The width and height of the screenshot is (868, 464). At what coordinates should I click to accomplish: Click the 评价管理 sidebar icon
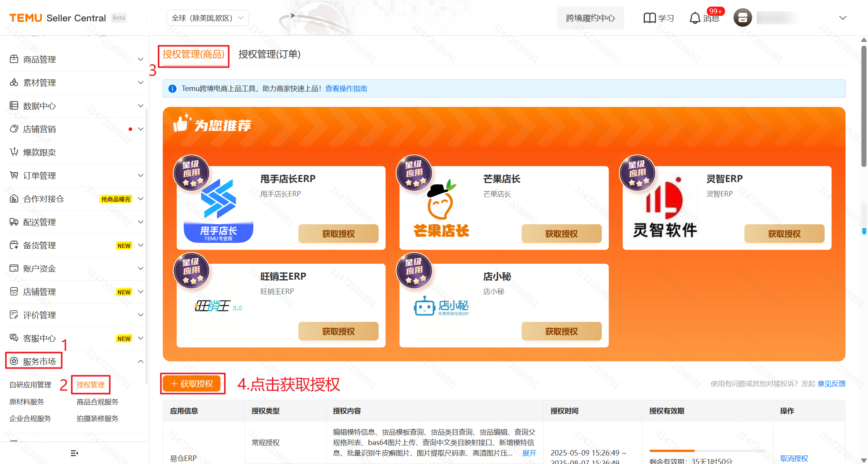(14, 315)
